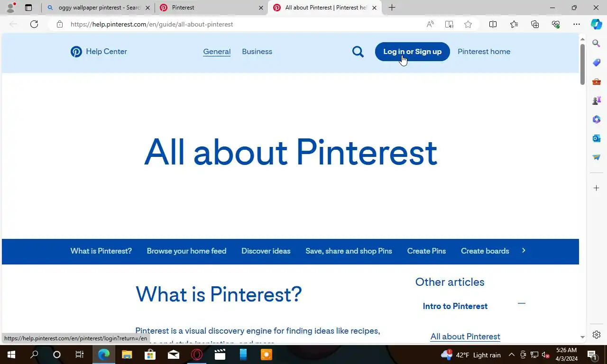Open the Help Center text link

pos(106,52)
